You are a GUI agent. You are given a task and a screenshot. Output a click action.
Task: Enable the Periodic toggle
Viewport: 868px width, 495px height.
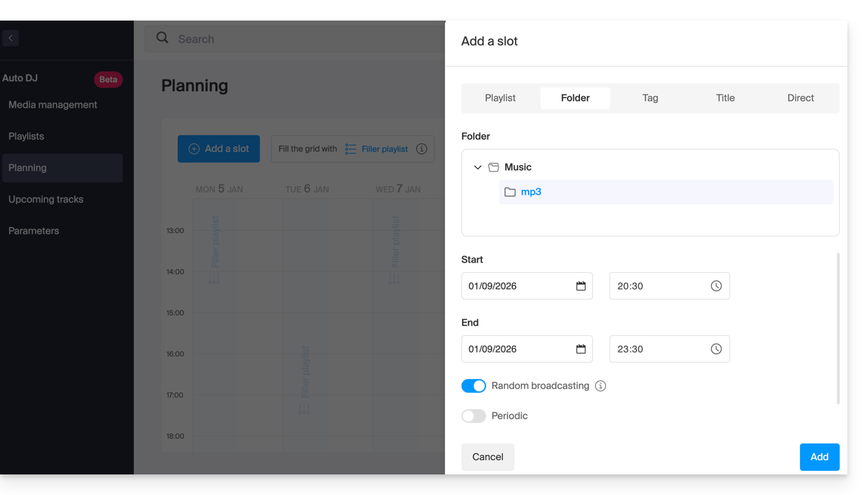pos(473,416)
